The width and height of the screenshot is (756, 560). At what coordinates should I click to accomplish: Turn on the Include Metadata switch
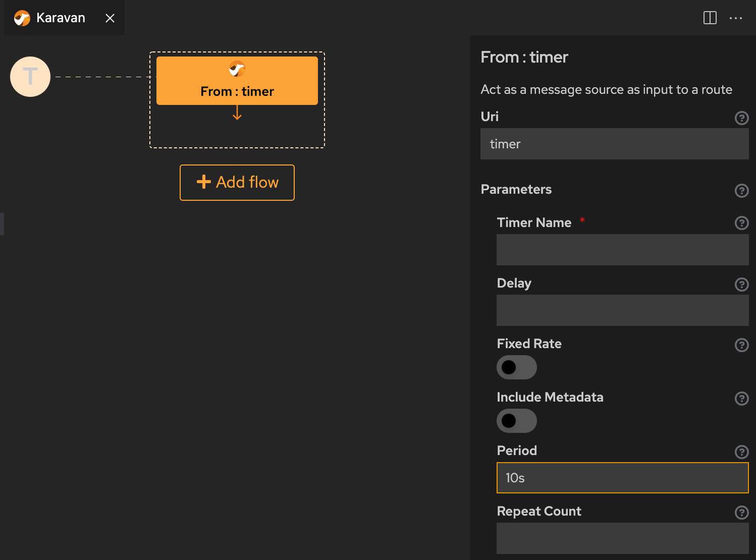(517, 421)
